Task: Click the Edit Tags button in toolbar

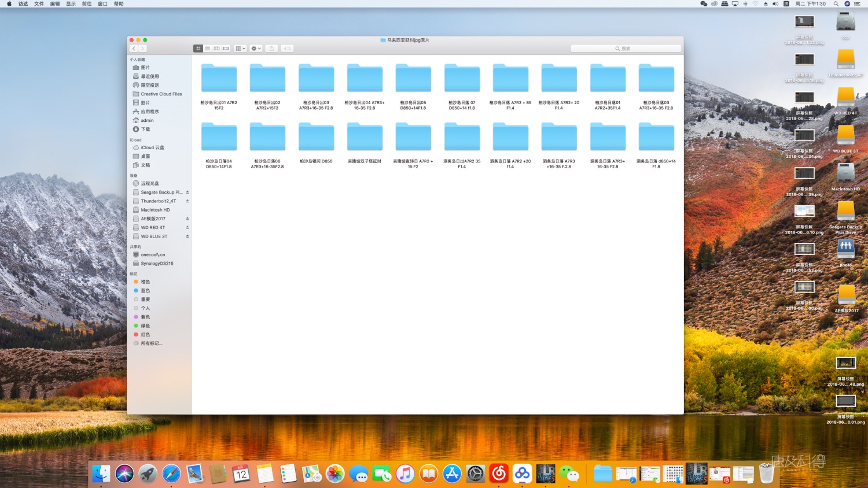Action: (x=287, y=49)
